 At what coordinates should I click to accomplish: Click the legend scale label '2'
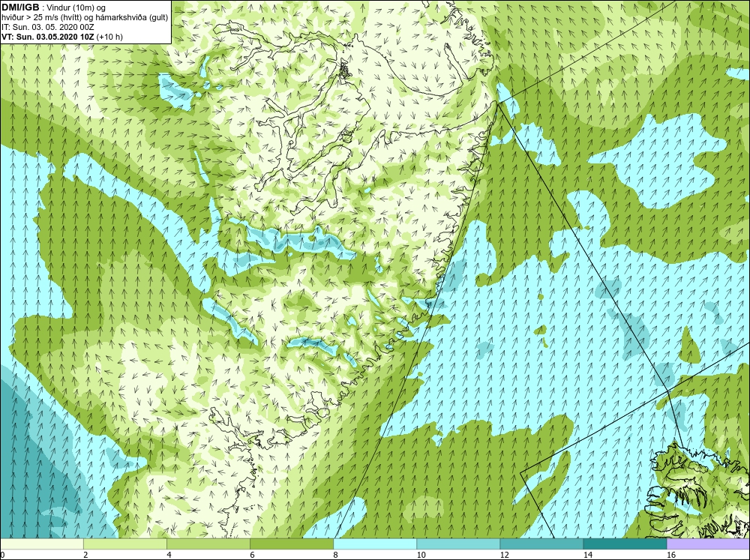point(85,555)
